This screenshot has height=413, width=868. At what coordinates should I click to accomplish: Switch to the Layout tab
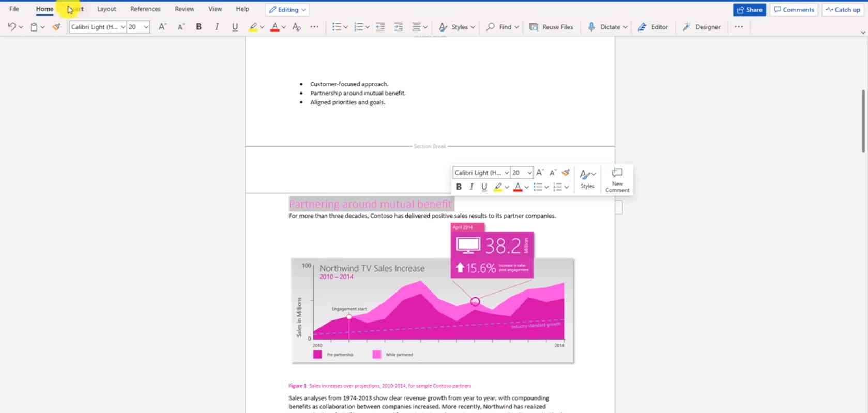[106, 9]
